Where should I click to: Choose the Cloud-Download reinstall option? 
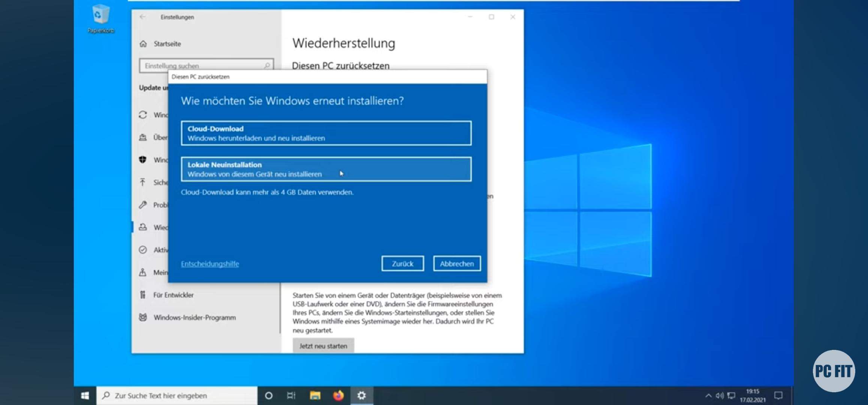click(326, 133)
